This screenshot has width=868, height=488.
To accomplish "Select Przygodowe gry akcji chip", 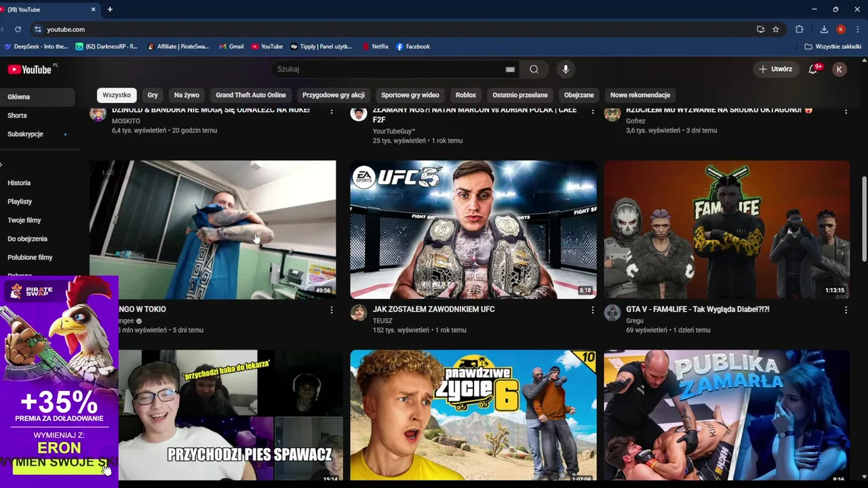I will tap(334, 95).
